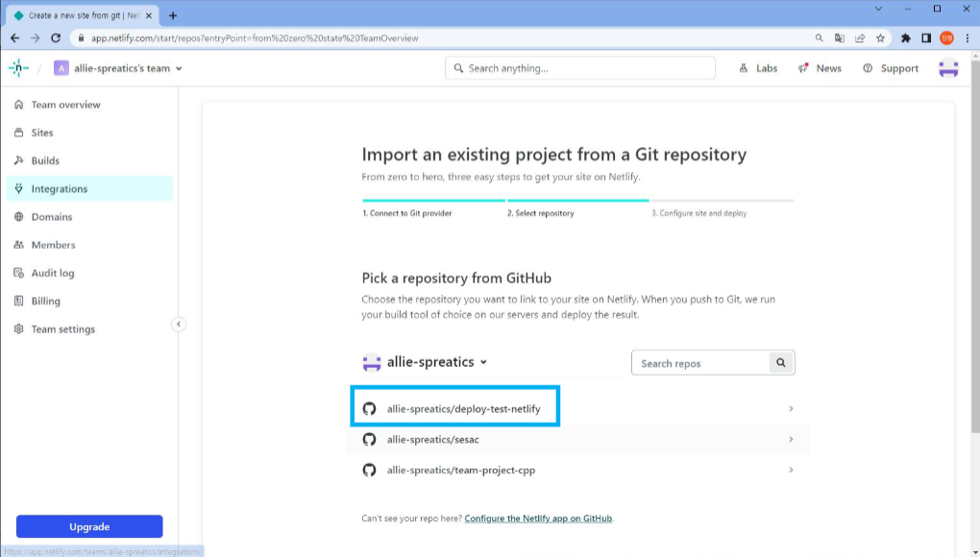Open Billing in the sidebar
This screenshot has width=980, height=557.
coord(89,301)
